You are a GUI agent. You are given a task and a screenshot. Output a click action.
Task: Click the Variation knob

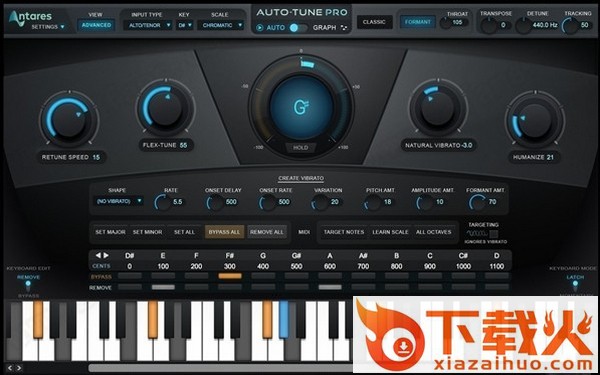point(320,202)
